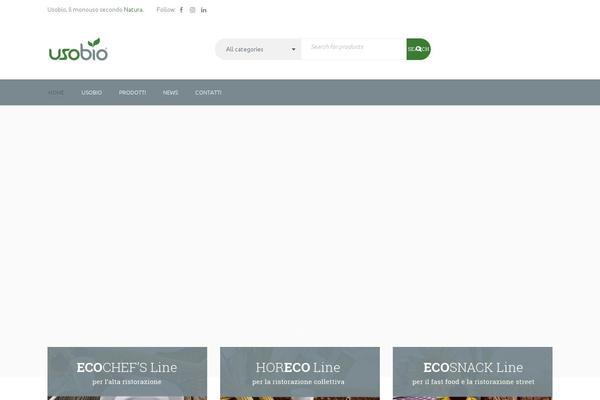Image resolution: width=600 pixels, height=400 pixels.
Task: Open the News menu item
Action: click(171, 93)
